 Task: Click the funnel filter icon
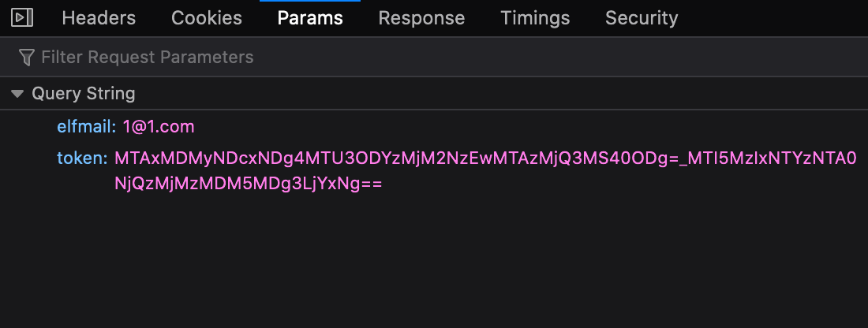(x=26, y=57)
